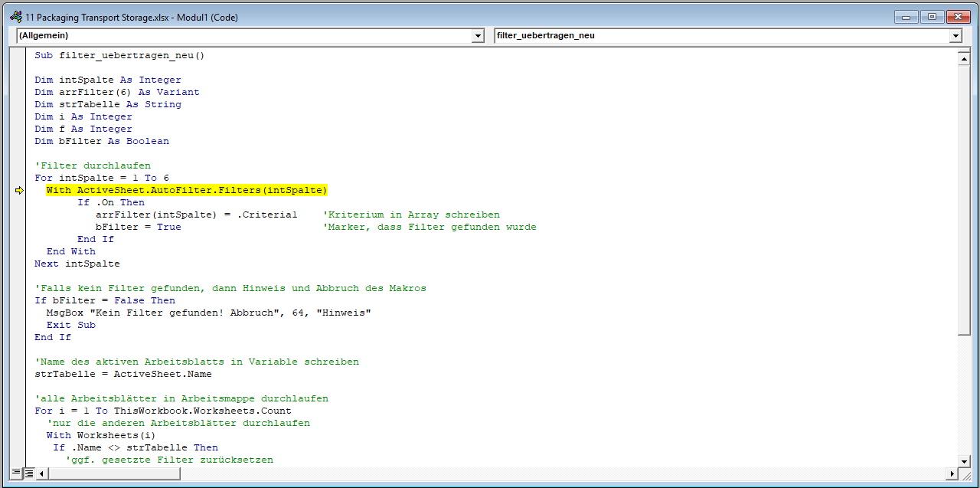Click the horizontal scrollbar thumb
This screenshot has width=980, height=488.
tap(115, 473)
